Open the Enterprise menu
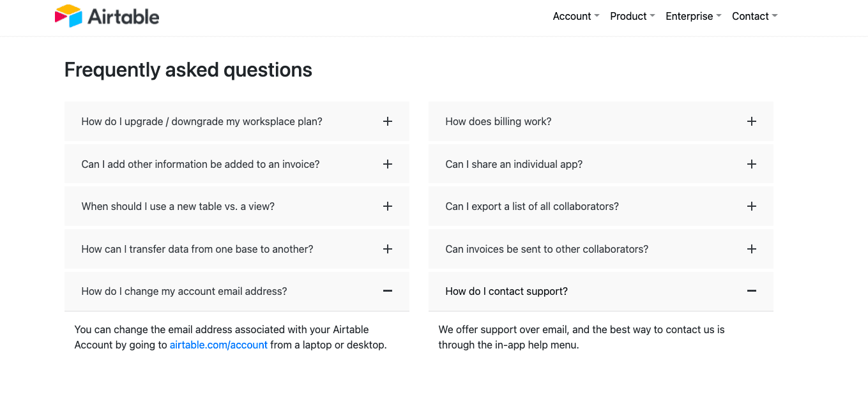 click(x=689, y=16)
